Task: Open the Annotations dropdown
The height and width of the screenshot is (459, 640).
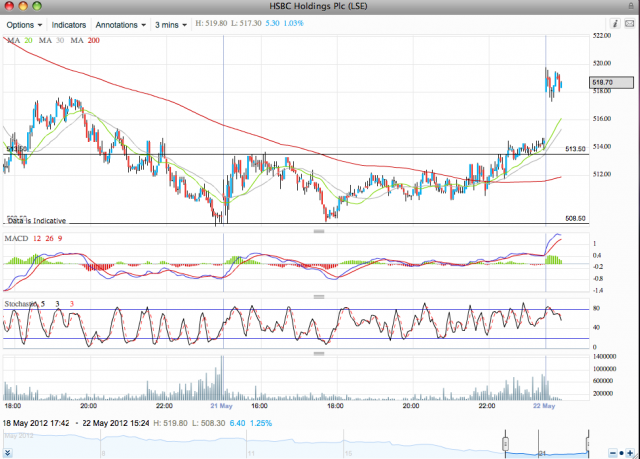Action: pyautogui.click(x=120, y=25)
